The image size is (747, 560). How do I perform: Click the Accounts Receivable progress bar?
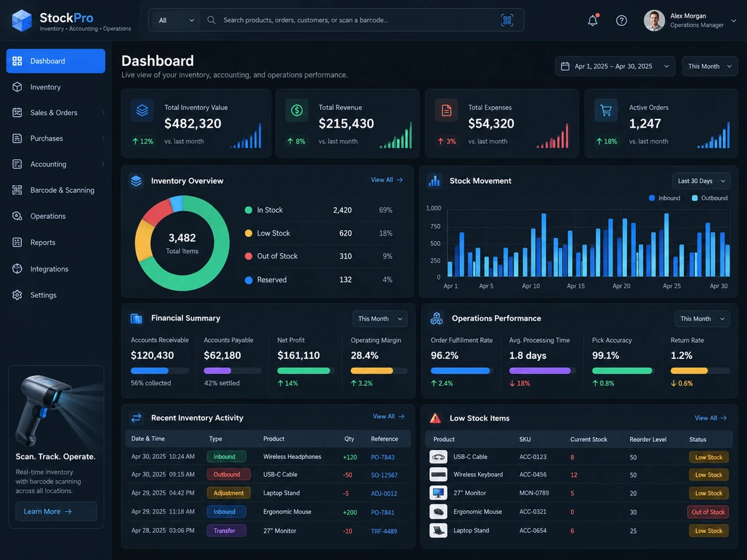(160, 371)
